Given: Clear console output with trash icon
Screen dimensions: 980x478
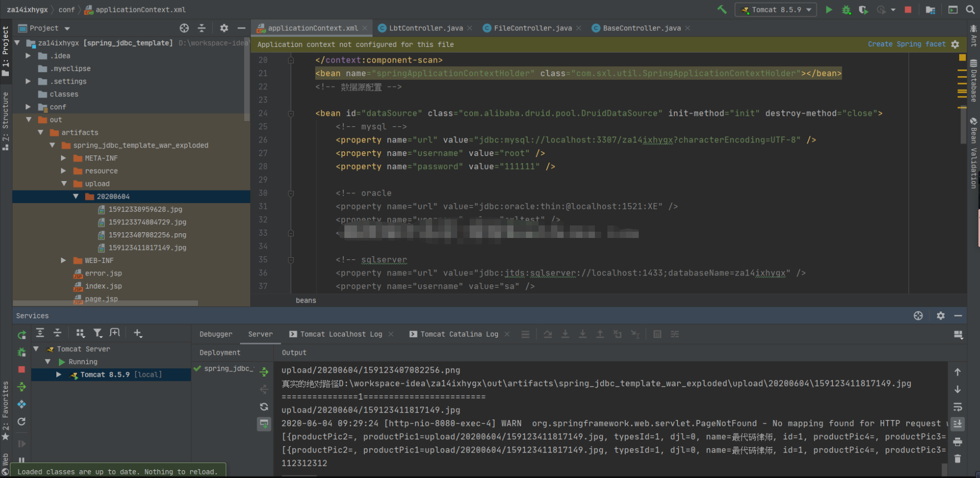Looking at the screenshot, I should tap(958, 459).
